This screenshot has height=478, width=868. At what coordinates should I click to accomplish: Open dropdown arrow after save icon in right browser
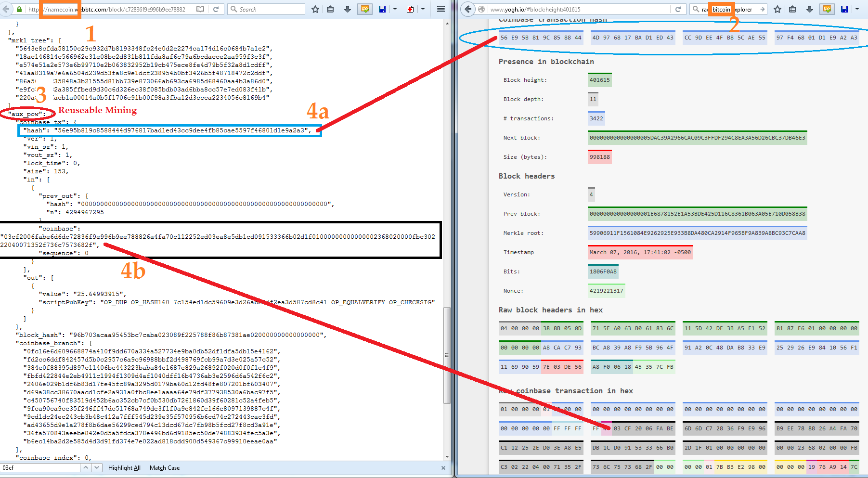857,9
